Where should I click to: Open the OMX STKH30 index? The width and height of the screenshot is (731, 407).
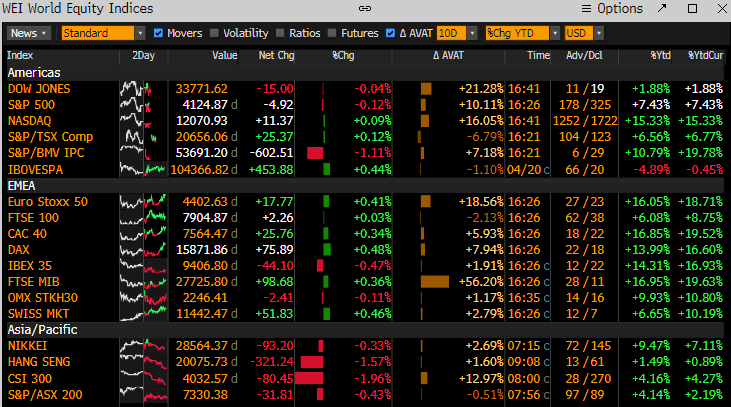(x=42, y=298)
